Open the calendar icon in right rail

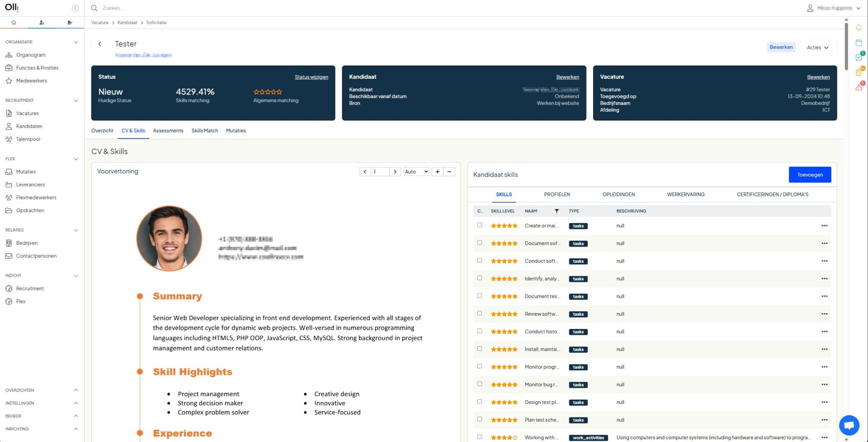[x=859, y=43]
